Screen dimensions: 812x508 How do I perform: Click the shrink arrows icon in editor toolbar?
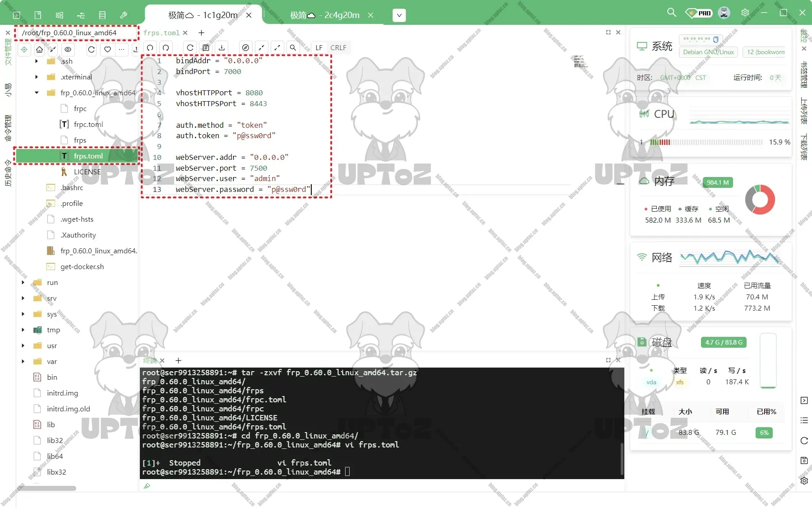261,47
